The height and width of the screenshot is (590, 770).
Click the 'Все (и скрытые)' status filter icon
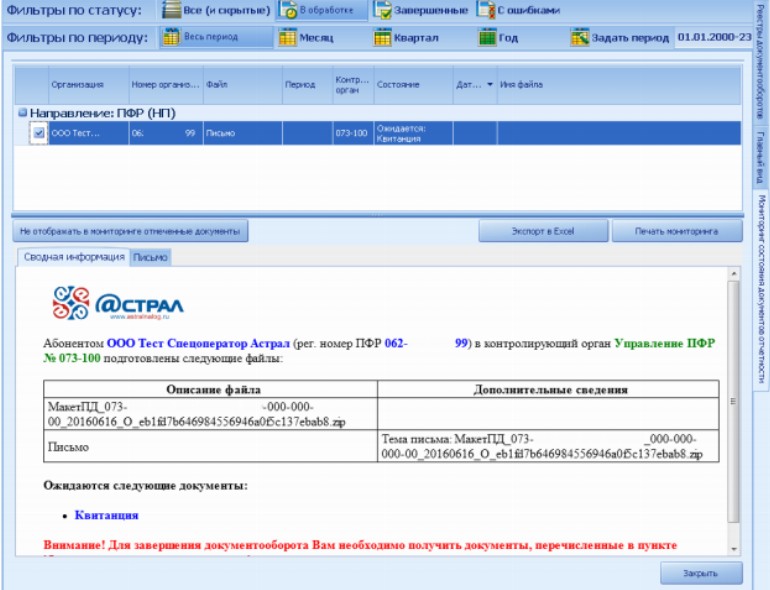(170, 11)
